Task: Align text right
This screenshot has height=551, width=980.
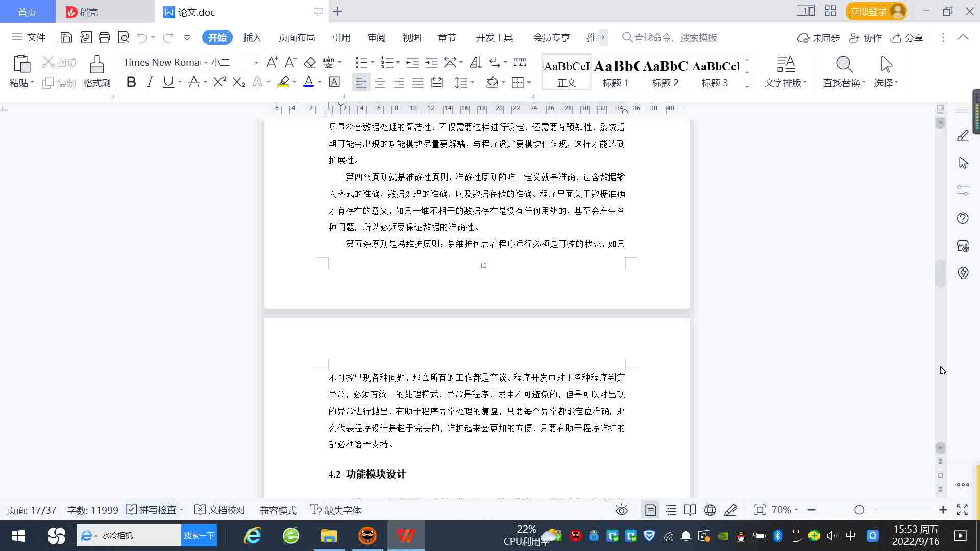Action: [x=399, y=82]
